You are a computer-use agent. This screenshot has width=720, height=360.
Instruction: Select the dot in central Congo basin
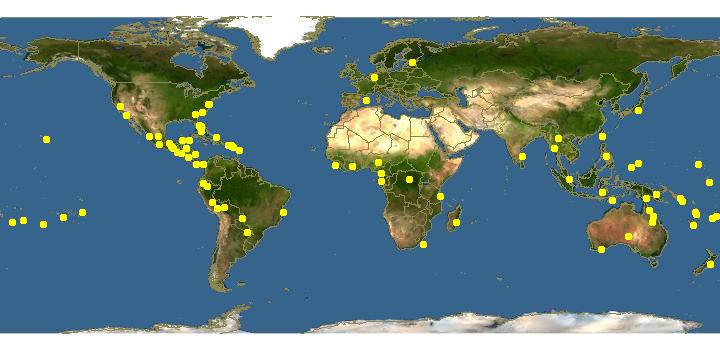[x=409, y=180]
